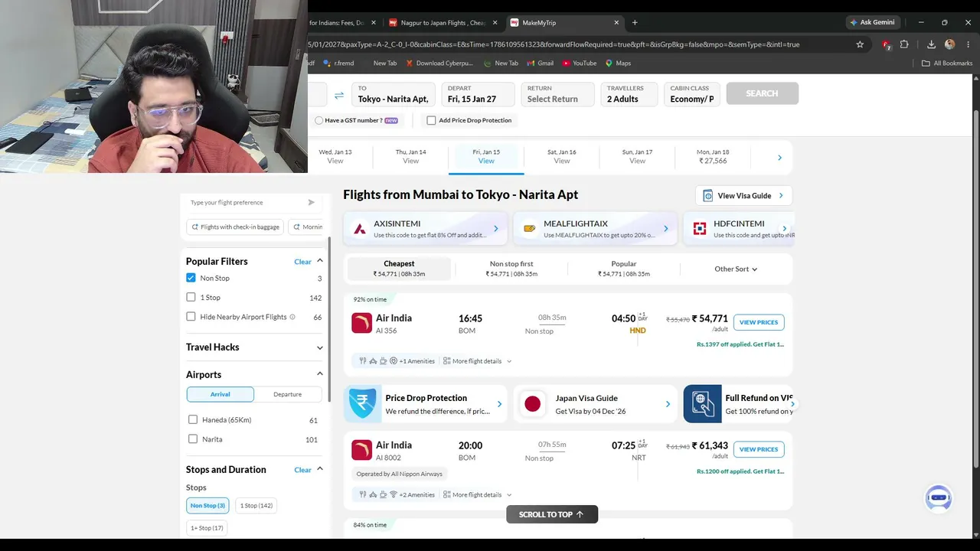Enable Add Price Drop Protection checkbox
The width and height of the screenshot is (980, 551).
(431, 120)
